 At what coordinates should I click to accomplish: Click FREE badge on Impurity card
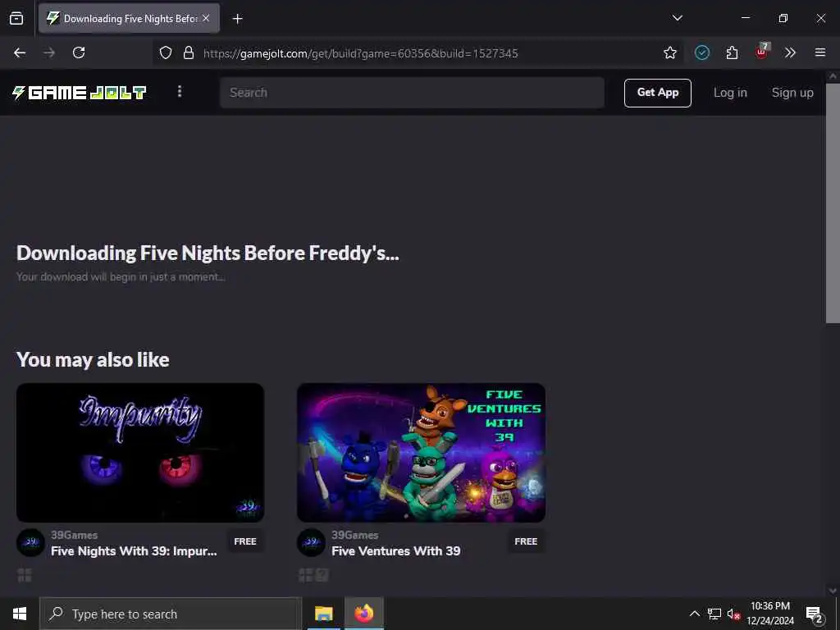(245, 541)
